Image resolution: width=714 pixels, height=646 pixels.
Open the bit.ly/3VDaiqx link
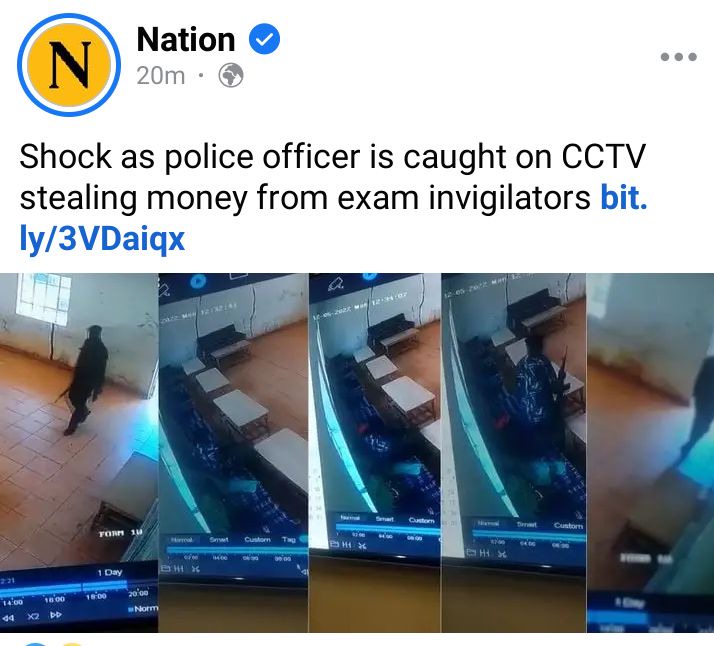tap(333, 219)
